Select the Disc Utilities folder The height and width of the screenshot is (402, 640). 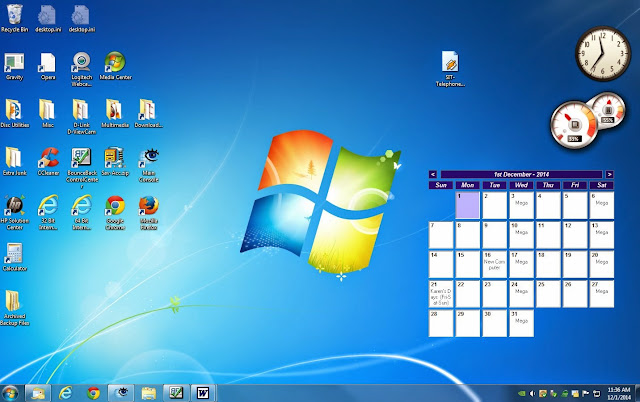coord(15,113)
